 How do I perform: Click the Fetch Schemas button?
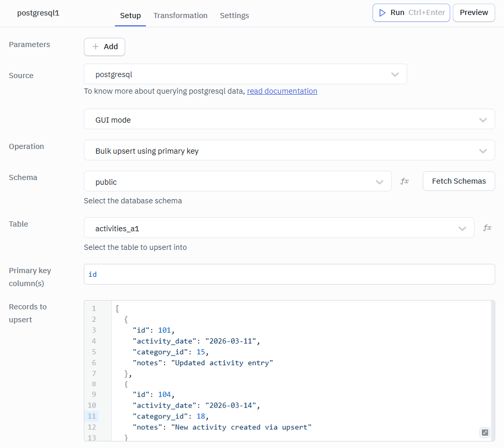tap(458, 181)
